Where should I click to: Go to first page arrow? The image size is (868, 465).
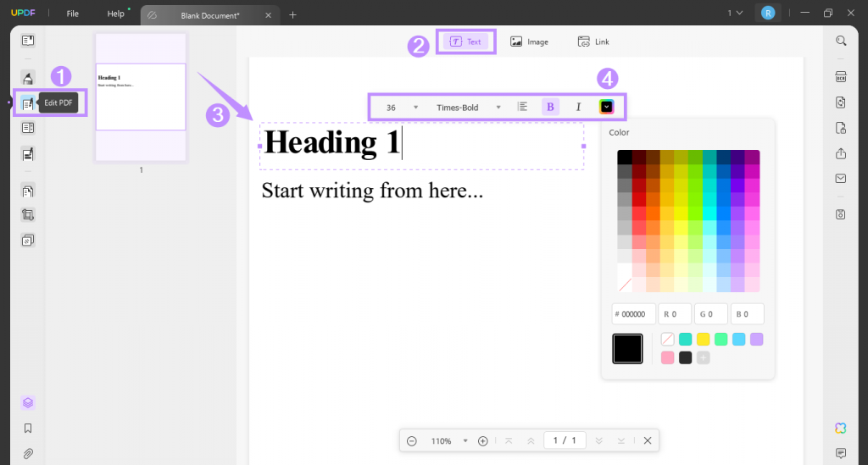click(509, 440)
